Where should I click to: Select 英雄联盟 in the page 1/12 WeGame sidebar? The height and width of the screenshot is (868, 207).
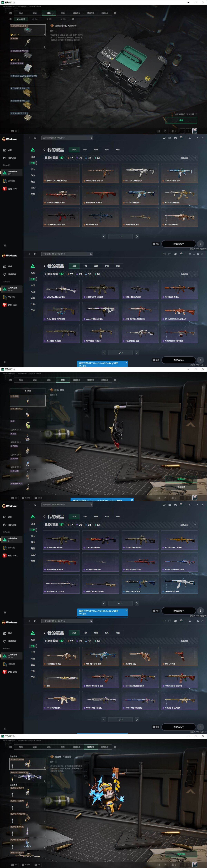[11, 181]
